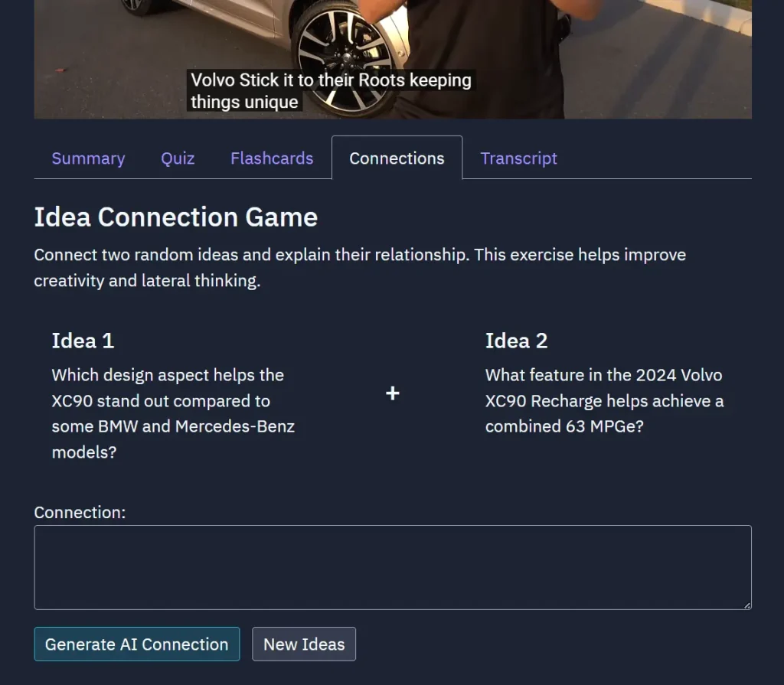Viewport: 784px width, 685px height.
Task: Switch to the Summary tab
Action: click(88, 158)
